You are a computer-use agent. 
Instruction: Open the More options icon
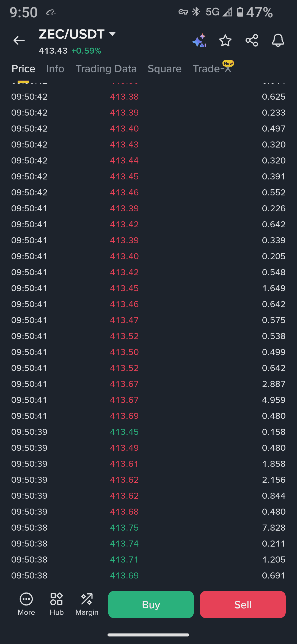pos(26,604)
